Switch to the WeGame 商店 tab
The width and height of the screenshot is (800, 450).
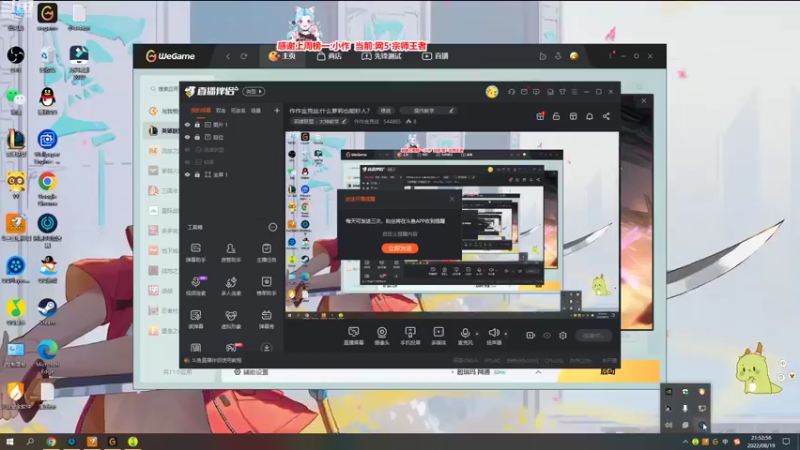[329, 56]
